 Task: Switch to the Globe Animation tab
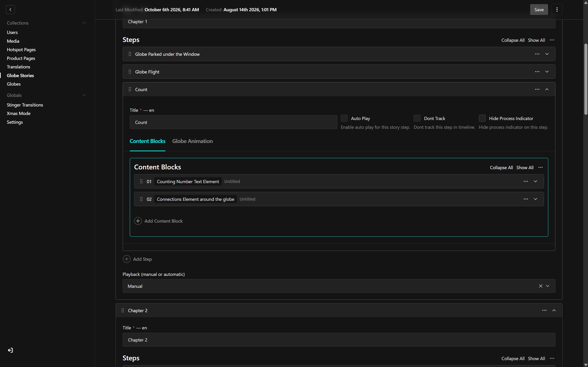point(192,141)
